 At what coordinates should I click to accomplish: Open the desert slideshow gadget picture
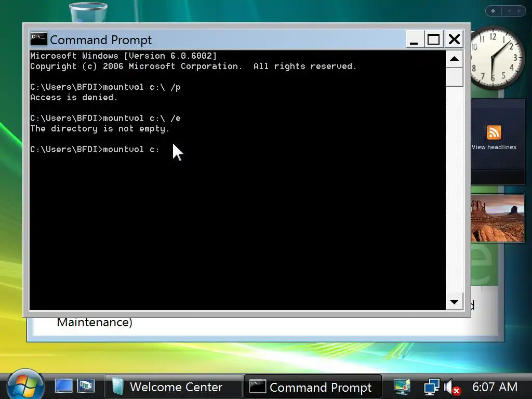[x=498, y=218]
